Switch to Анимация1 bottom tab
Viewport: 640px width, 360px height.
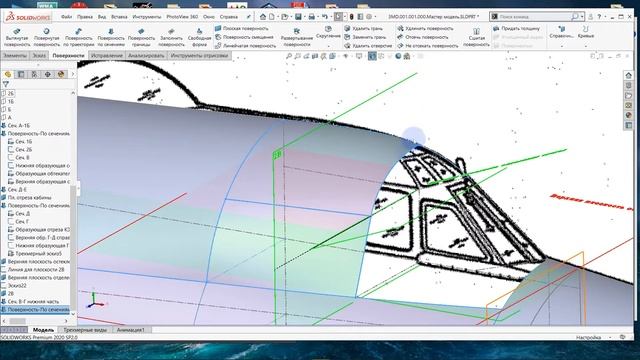coord(130,330)
